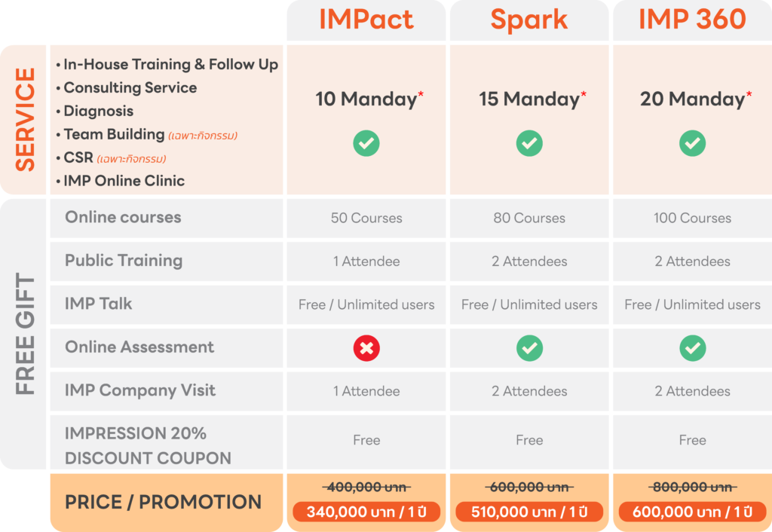Click Spark's Online Assessment green checkmark

point(529,347)
